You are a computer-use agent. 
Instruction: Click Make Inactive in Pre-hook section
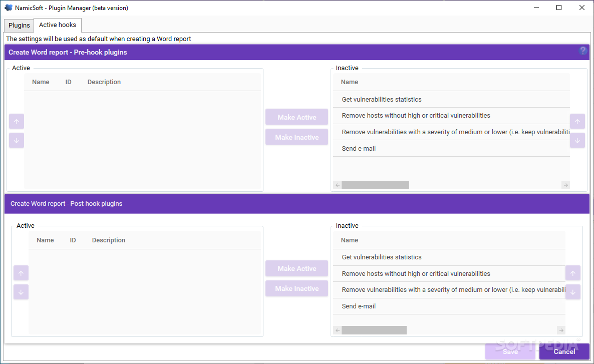pyautogui.click(x=296, y=137)
